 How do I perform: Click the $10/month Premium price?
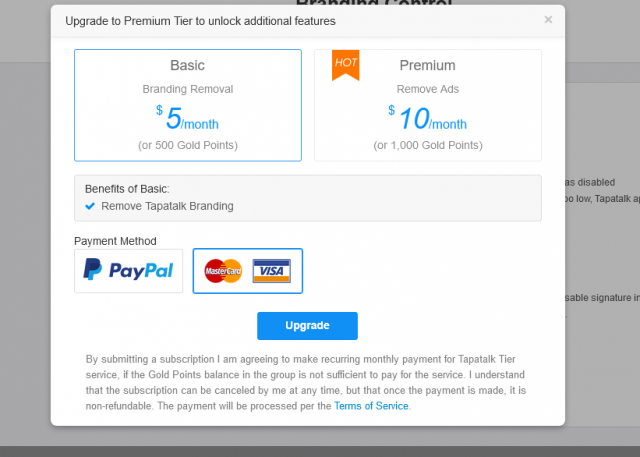[427, 120]
